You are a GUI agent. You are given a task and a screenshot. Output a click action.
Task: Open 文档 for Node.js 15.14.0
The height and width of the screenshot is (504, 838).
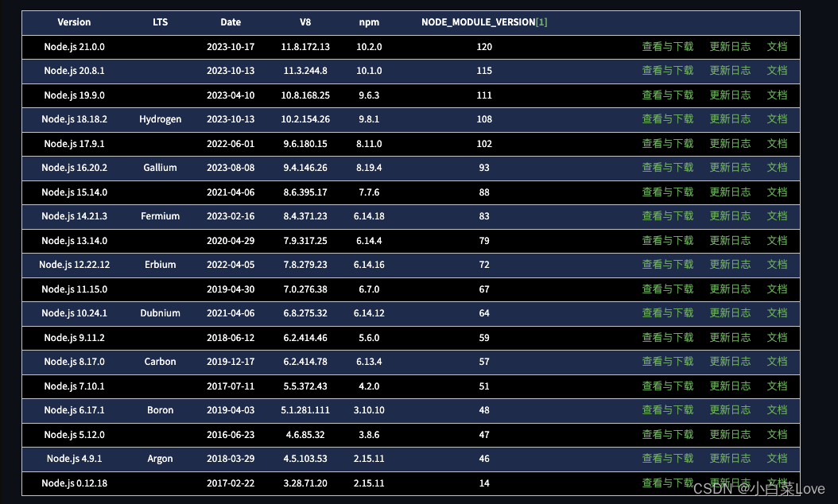pos(777,192)
